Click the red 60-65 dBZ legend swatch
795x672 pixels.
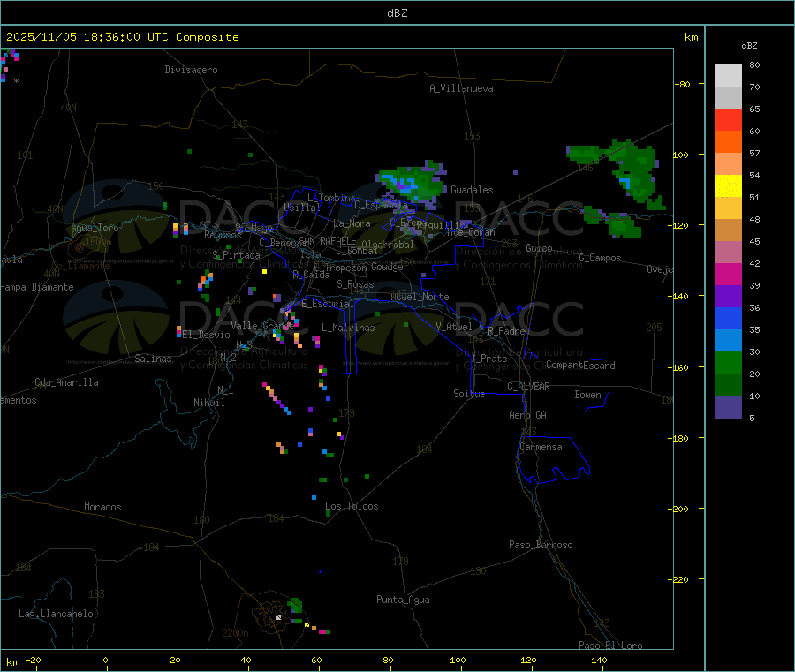(x=728, y=119)
